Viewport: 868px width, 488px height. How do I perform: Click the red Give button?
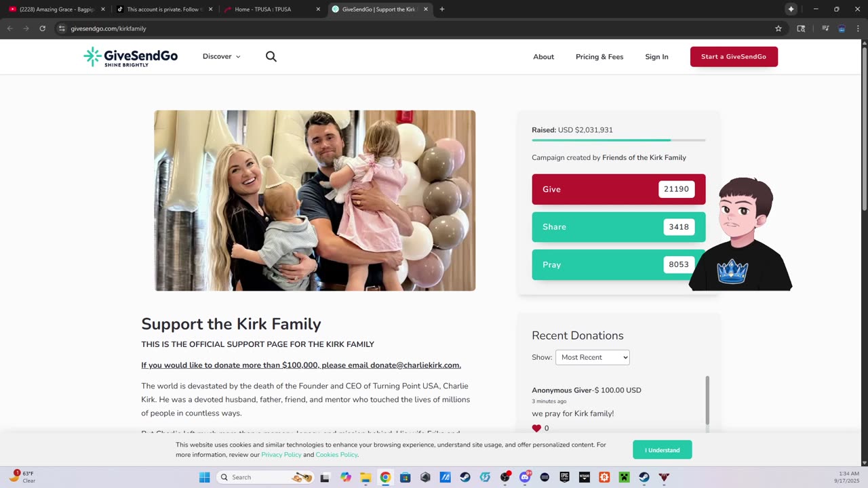click(618, 189)
